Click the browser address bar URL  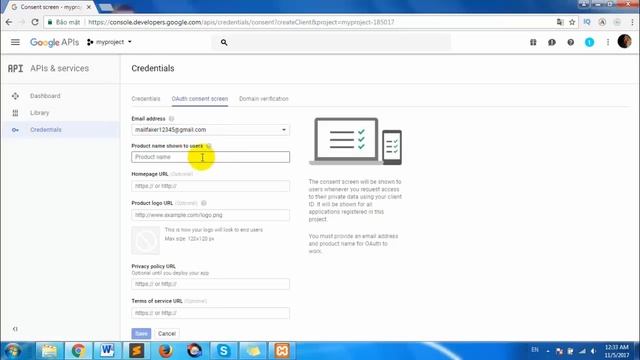pyautogui.click(x=241, y=22)
